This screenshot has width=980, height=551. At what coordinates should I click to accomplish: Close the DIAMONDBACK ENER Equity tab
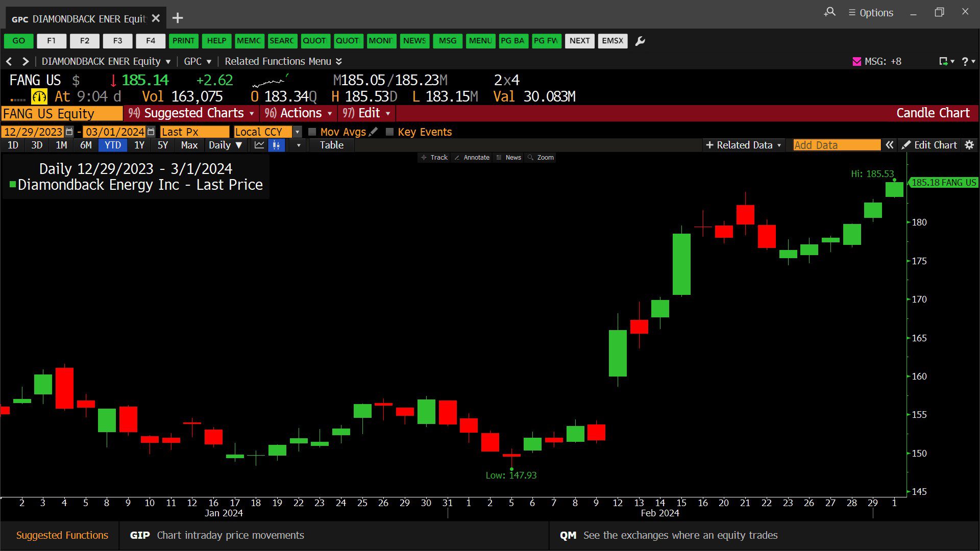[x=156, y=18]
